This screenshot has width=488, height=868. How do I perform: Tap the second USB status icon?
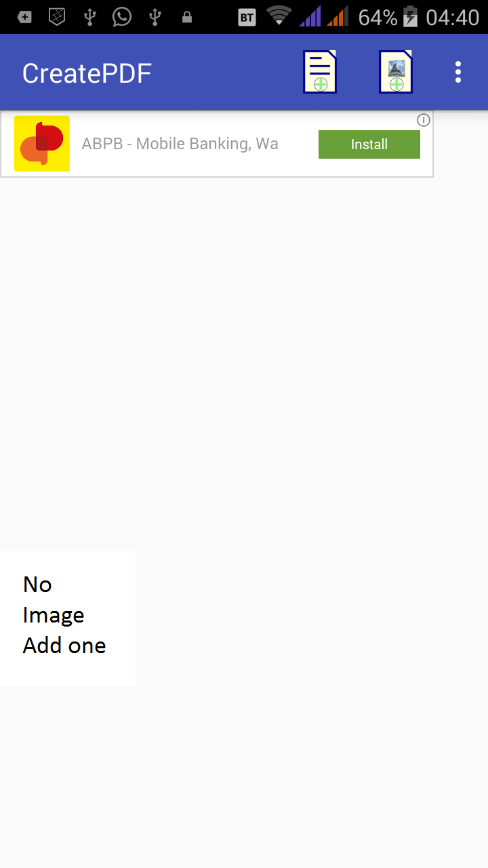155,17
